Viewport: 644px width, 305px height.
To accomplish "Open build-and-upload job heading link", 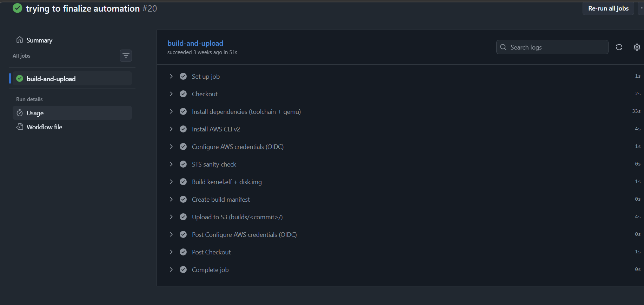I will click(x=195, y=43).
